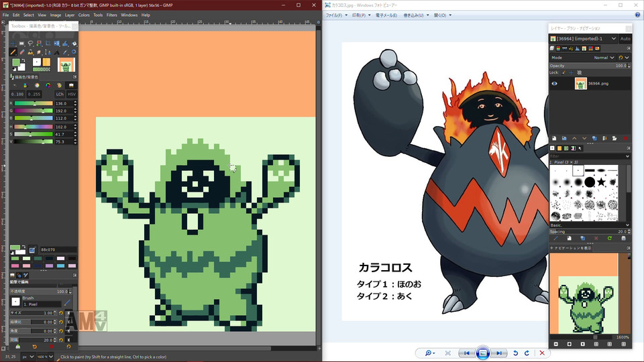The height and width of the screenshot is (362, 644).
Task: Select the Pencil tool in toolbox
Action: point(13,52)
